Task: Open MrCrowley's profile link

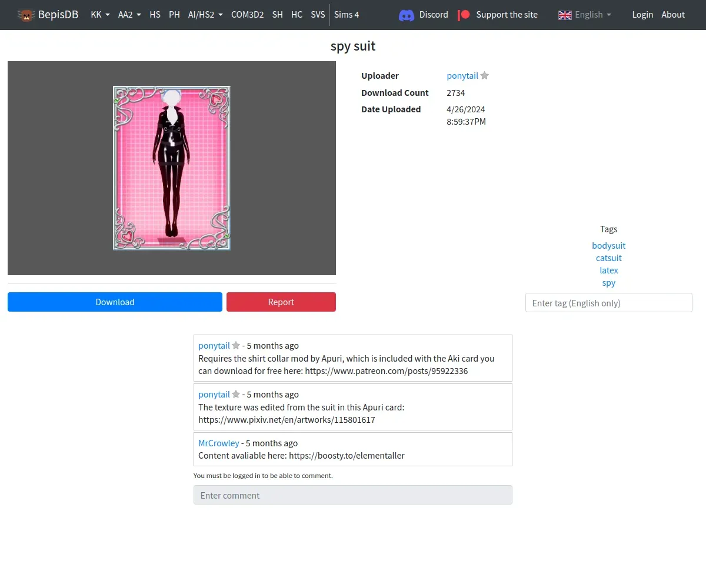Action: (219, 443)
